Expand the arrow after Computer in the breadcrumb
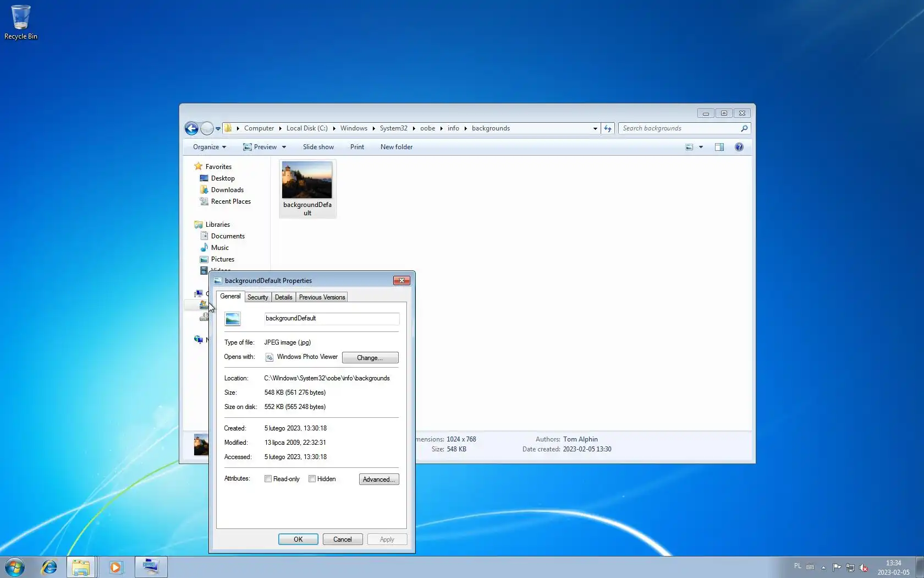Viewport: 924px width, 578px height. (x=280, y=128)
